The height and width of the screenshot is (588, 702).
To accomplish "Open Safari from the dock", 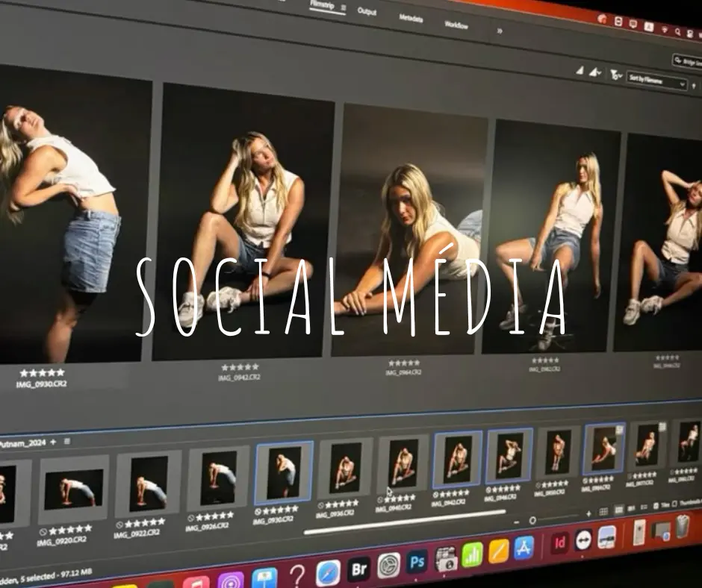I will pyautogui.click(x=328, y=573).
